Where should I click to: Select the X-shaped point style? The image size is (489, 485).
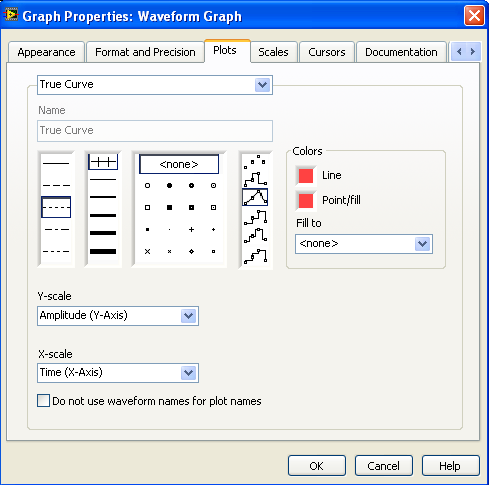(147, 251)
